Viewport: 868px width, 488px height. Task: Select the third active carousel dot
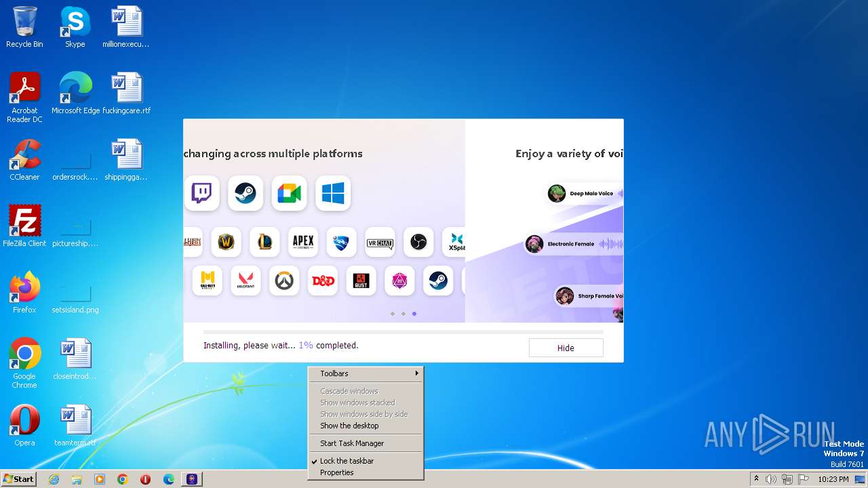pos(414,314)
